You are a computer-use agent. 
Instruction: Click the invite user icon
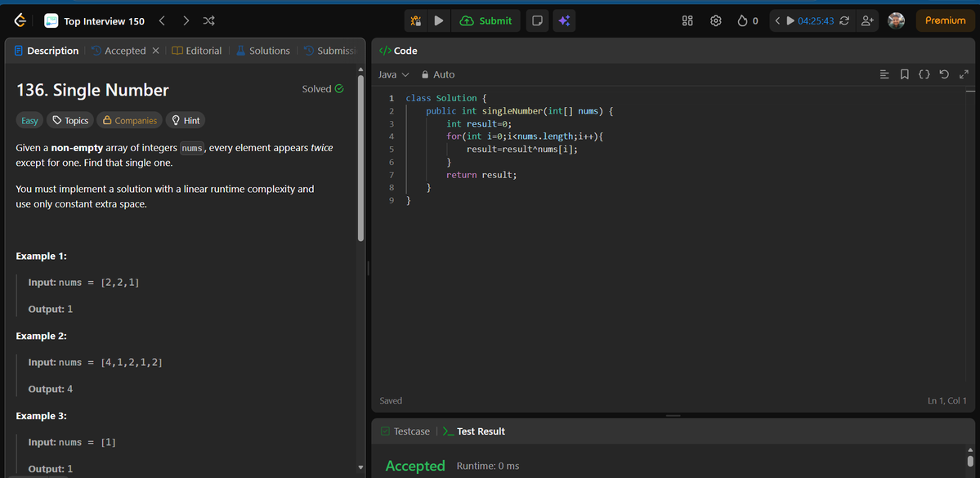click(867, 20)
